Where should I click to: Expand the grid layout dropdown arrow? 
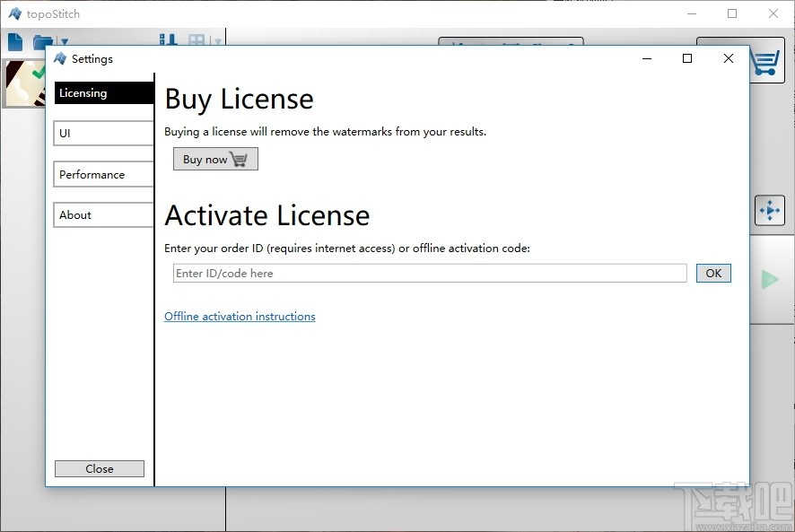coord(217,41)
